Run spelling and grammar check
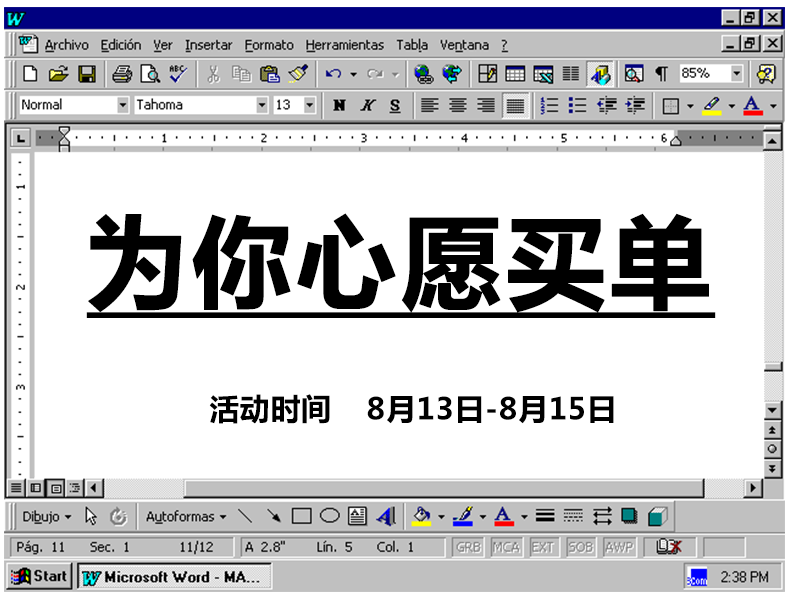 178,75
